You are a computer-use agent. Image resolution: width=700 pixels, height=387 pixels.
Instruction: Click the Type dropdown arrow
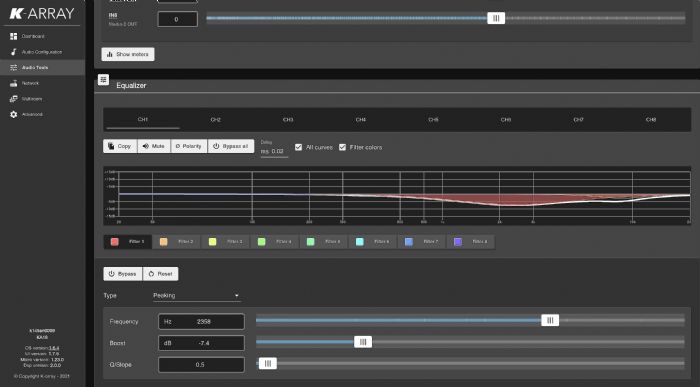click(x=237, y=295)
